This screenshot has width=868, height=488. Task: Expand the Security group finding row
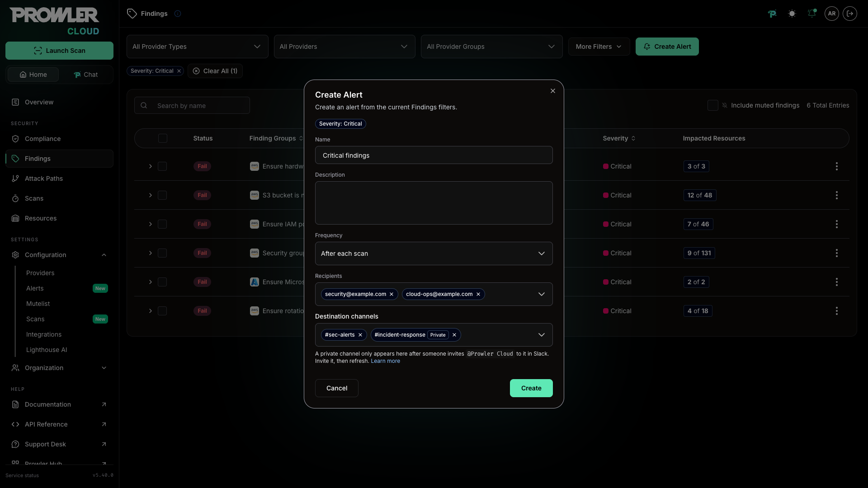151,253
